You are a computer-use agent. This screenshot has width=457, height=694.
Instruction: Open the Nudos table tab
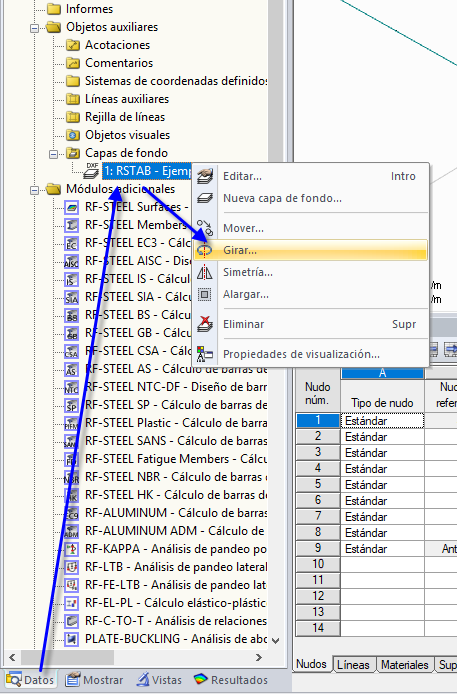[311, 664]
